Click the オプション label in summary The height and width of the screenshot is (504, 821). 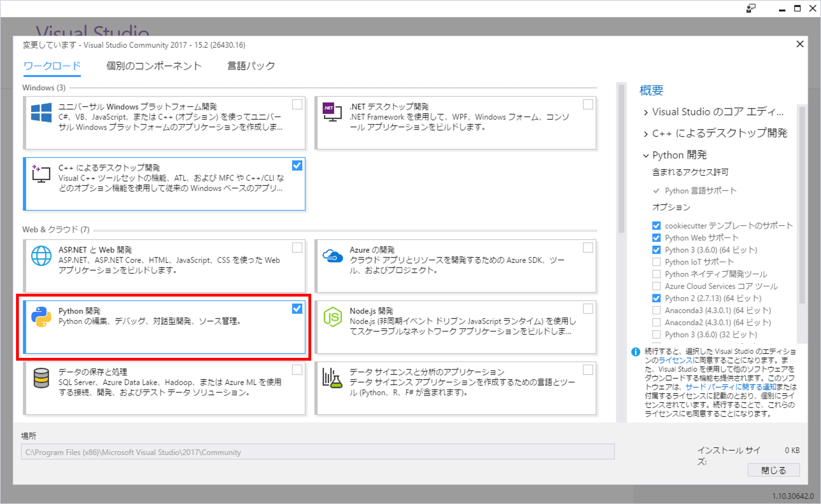[671, 207]
